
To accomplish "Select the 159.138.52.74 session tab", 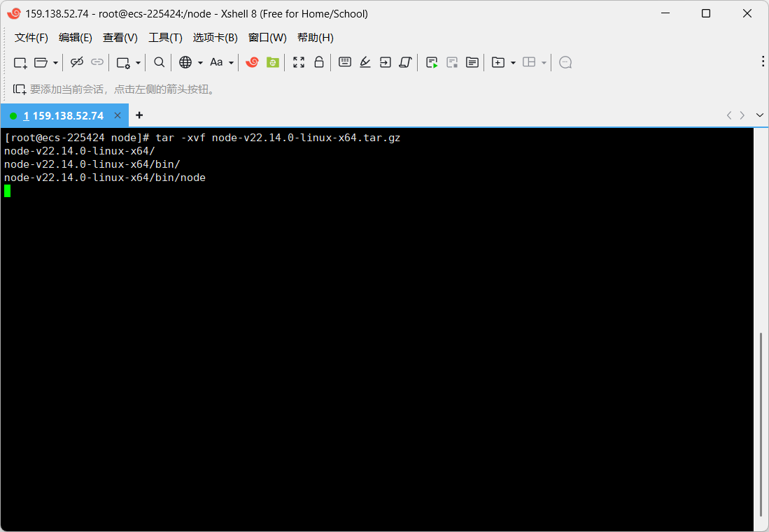I will point(64,115).
